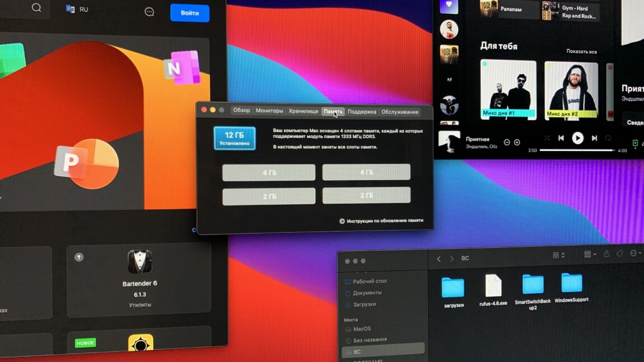Click the Finder tags icon
This screenshot has height=362, width=644.
point(620,254)
